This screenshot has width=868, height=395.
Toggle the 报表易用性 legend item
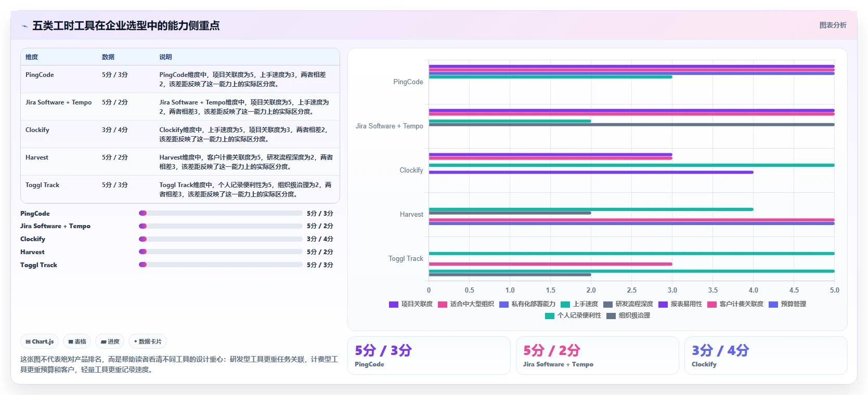(680, 304)
